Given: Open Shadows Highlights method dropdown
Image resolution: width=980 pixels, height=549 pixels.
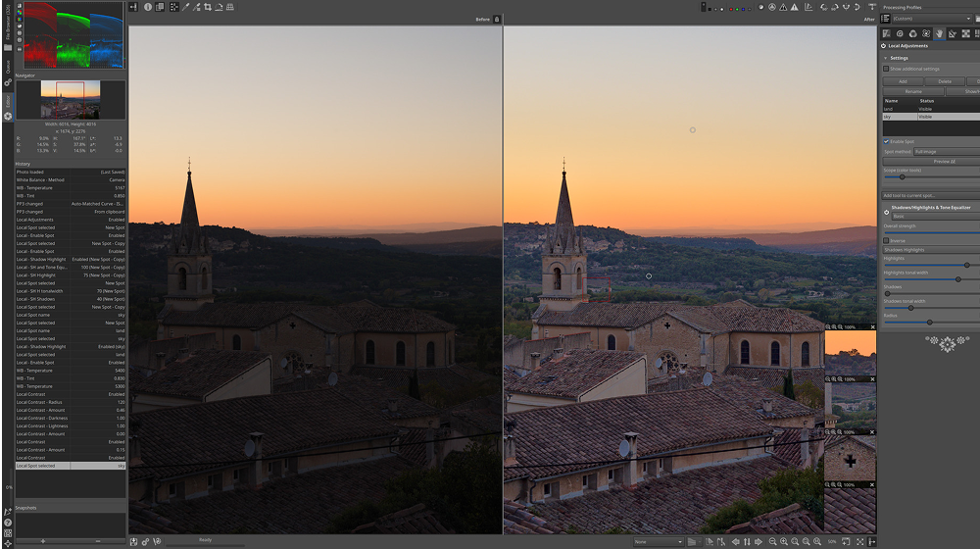Looking at the screenshot, I should point(931,249).
